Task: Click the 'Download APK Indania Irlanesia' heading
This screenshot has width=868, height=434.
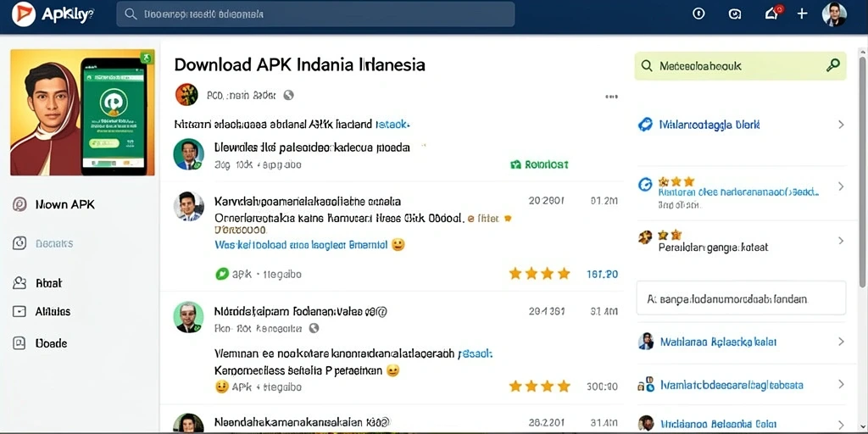Action: [299, 64]
